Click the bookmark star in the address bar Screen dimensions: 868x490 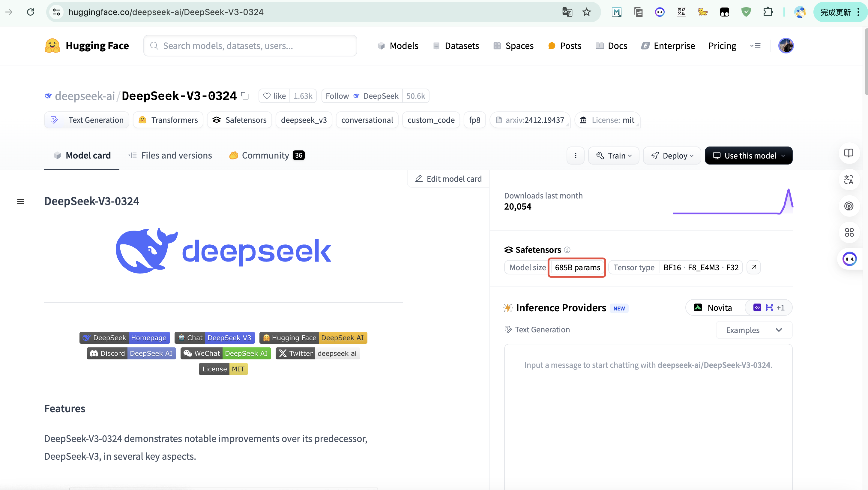point(587,12)
